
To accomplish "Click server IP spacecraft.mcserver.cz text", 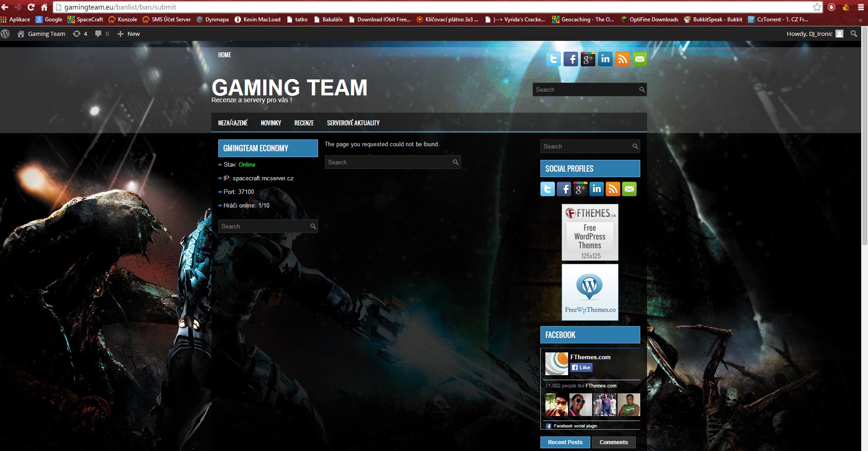I will (x=263, y=178).
